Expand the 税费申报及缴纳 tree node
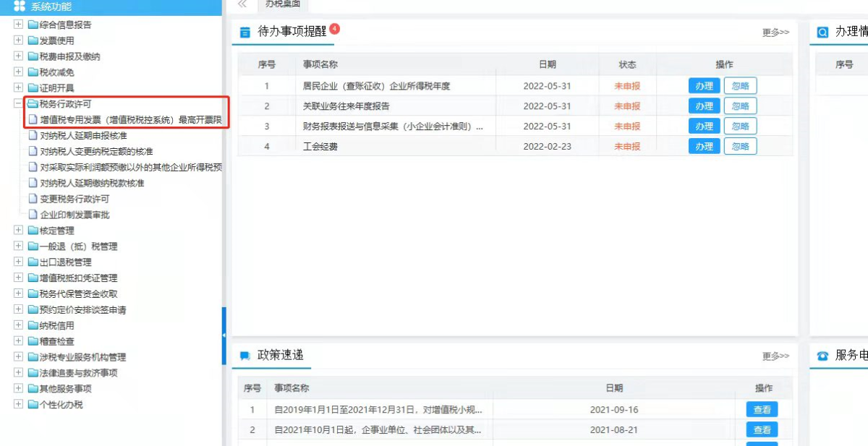The height and width of the screenshot is (446, 868). point(18,56)
